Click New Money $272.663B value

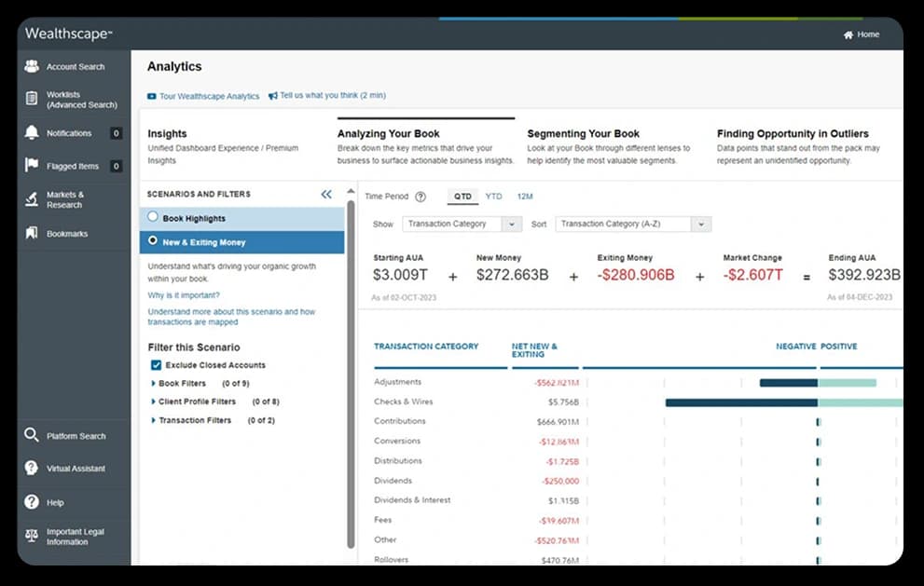pos(512,275)
